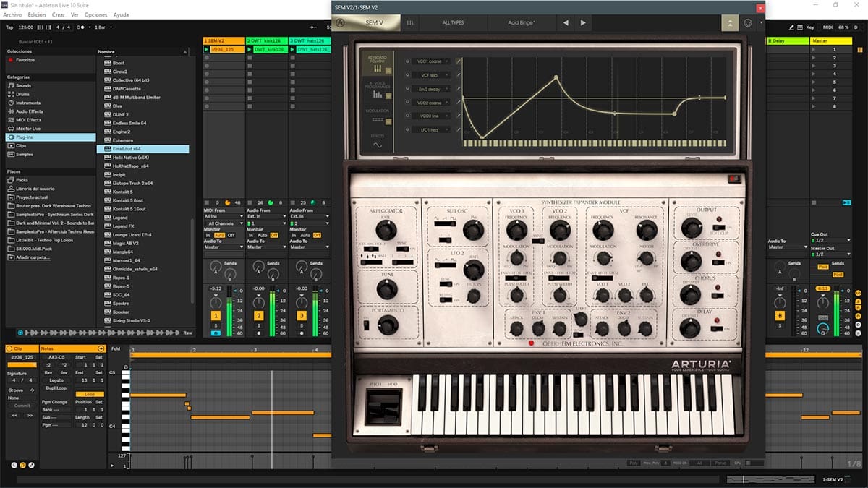Click the Legato button in Notes box

tap(56, 380)
